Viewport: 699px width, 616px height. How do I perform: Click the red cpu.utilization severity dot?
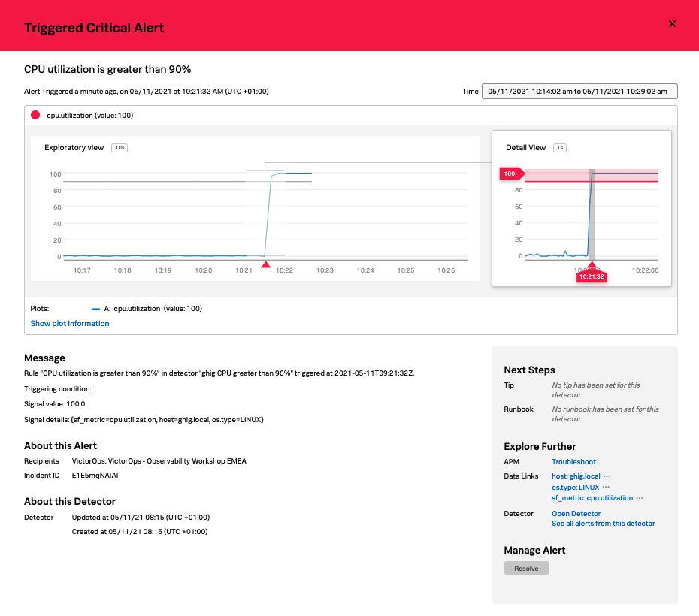(x=35, y=116)
